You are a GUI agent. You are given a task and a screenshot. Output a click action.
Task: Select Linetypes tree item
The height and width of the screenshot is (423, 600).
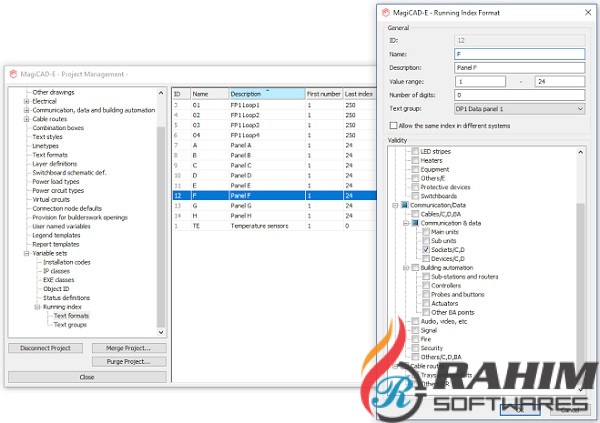(x=45, y=146)
